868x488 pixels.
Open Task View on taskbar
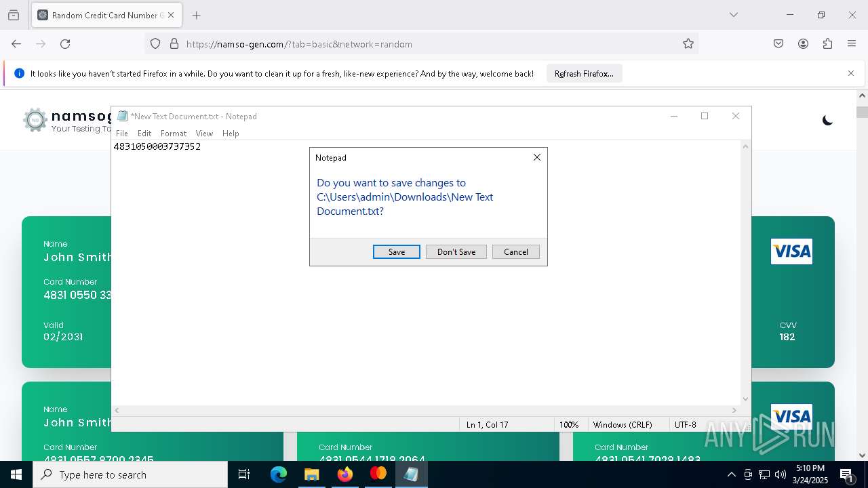tap(244, 474)
